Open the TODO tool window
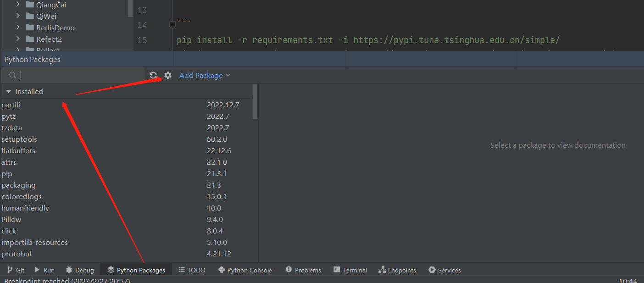The image size is (644, 283). coord(192,270)
